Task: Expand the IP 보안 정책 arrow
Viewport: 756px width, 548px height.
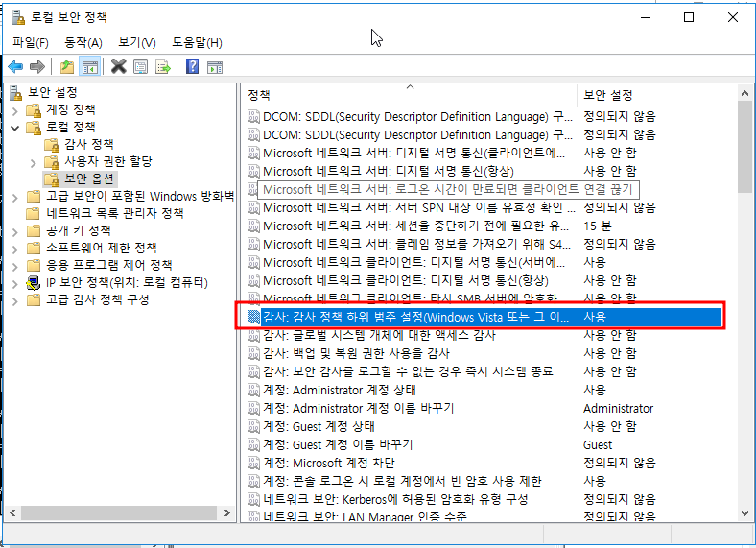Action: coord(15,284)
